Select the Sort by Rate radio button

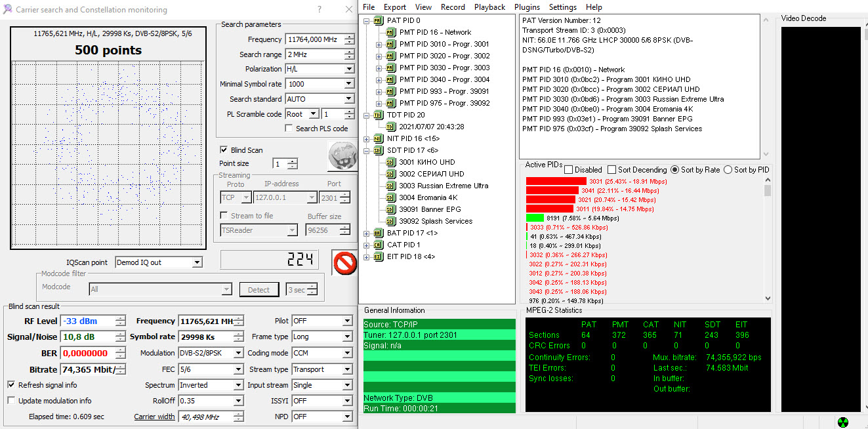(x=674, y=170)
